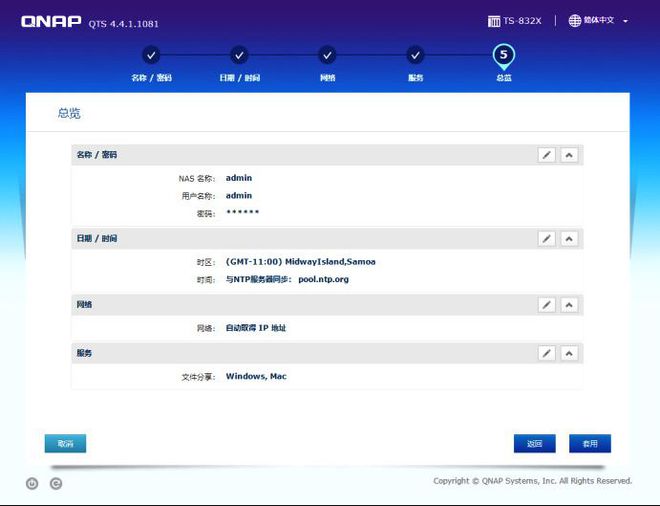Viewport: 660px width, 506px height.
Task: Click the 简体中文 language label
Action: coord(599,20)
